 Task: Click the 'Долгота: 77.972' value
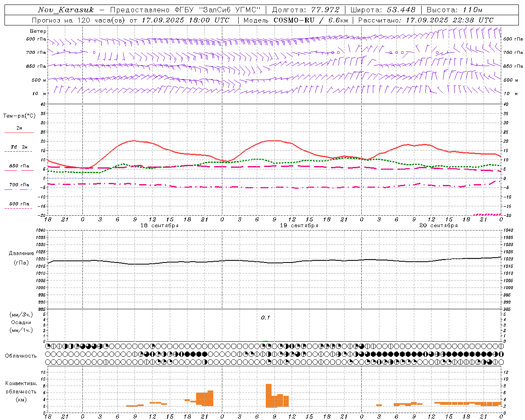(306, 10)
